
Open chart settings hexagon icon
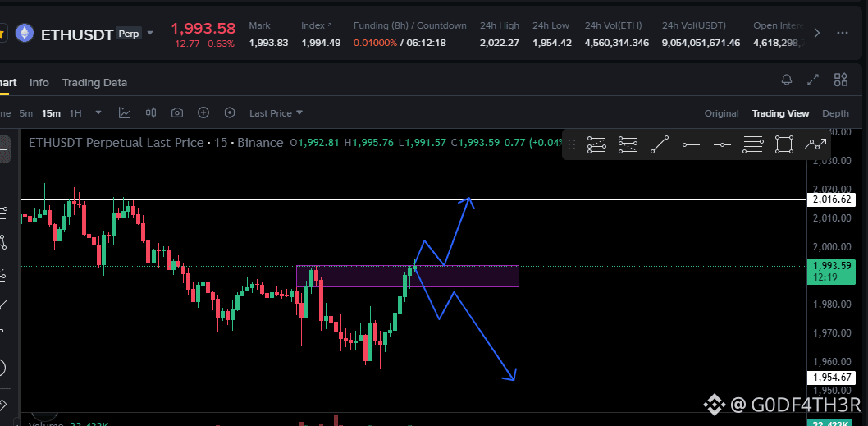(x=230, y=113)
